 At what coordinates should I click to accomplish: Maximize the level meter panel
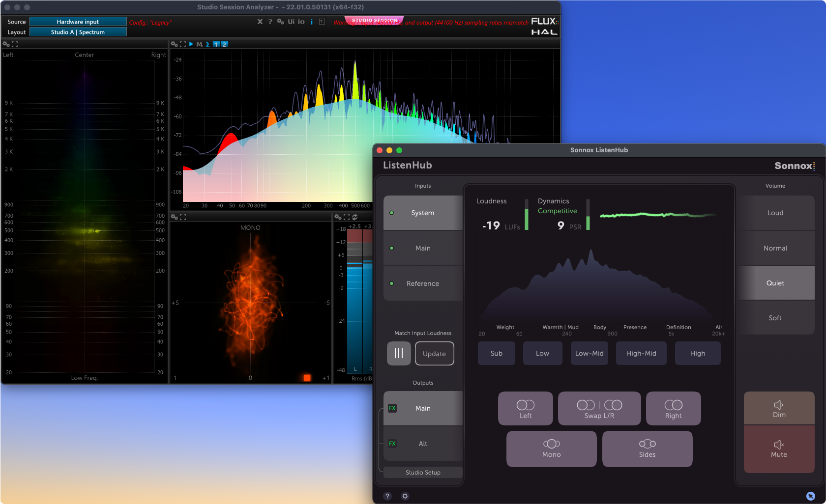347,217
